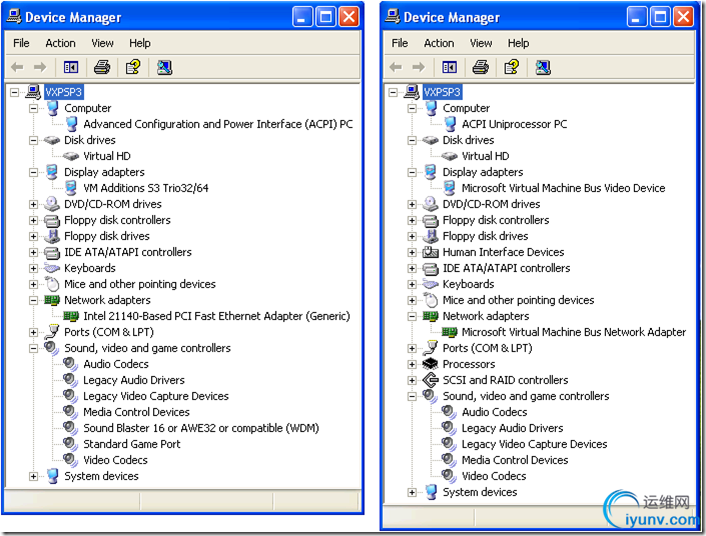Click Ports (COM & LPT) icon in left window
Image resolution: width=706 pixels, height=536 pixels.
click(x=52, y=332)
